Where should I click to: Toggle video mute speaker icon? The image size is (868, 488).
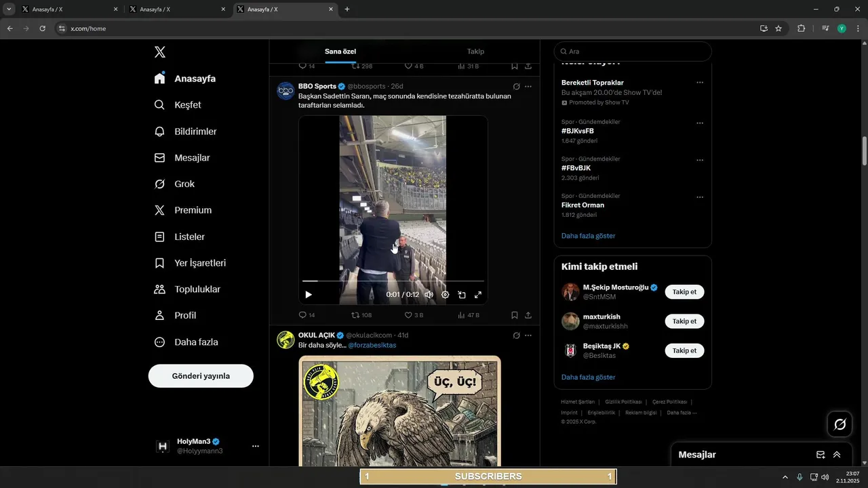(x=429, y=295)
